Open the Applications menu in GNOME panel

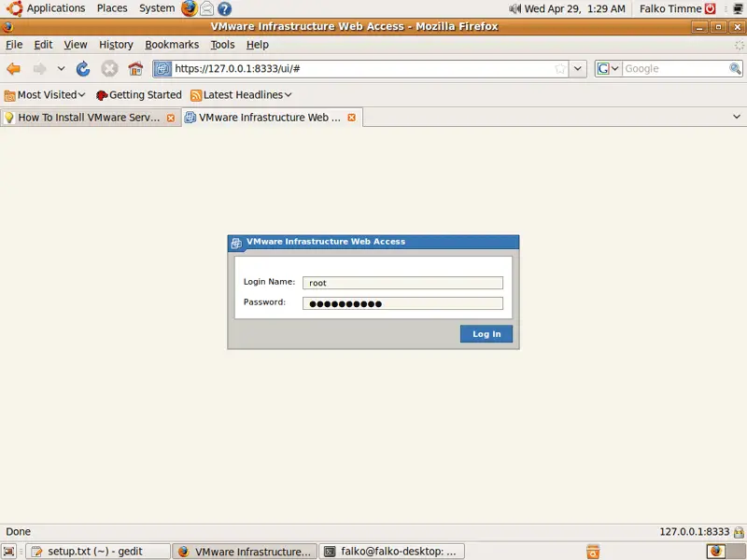point(56,8)
